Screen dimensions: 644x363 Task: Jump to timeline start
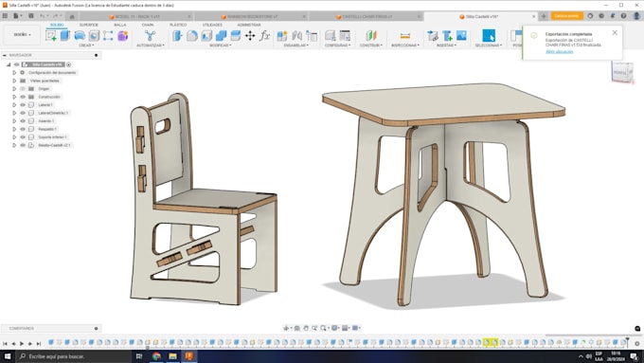click(x=5, y=343)
